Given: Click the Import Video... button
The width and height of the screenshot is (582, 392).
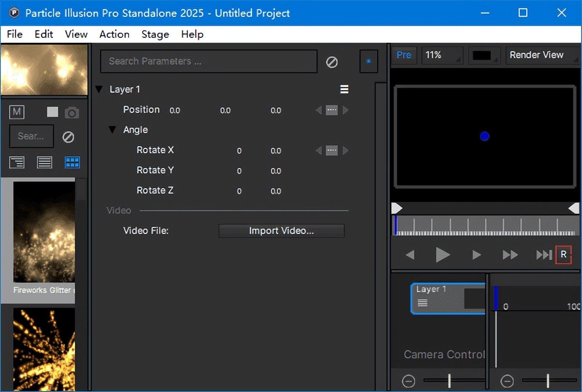Looking at the screenshot, I should coord(281,231).
